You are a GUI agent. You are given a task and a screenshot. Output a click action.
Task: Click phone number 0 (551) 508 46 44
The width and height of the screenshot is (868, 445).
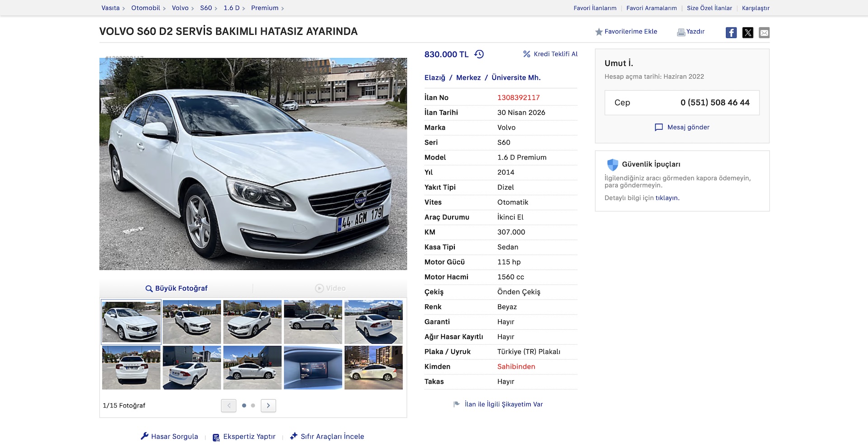pyautogui.click(x=715, y=103)
